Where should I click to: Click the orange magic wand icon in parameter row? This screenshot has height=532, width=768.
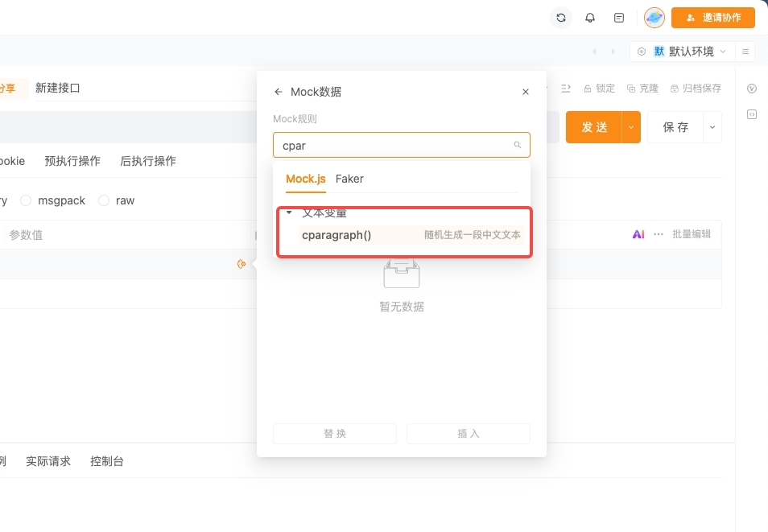(242, 263)
